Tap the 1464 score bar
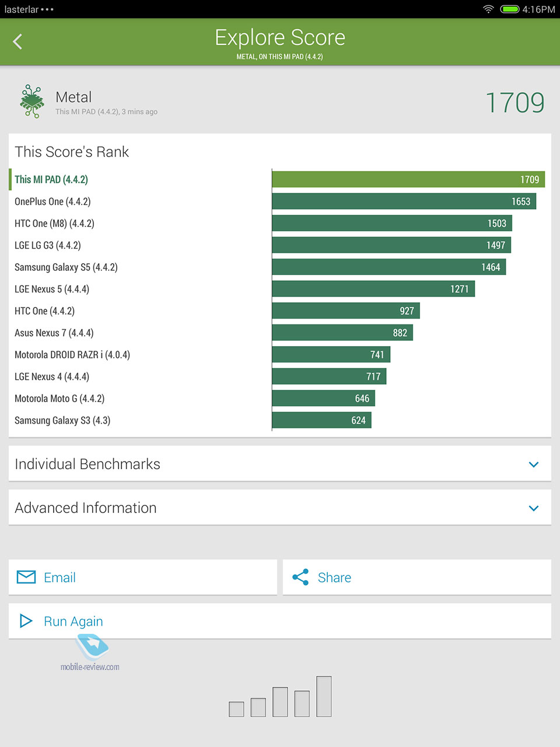Viewport: 560px width, 747px height. 389,267
